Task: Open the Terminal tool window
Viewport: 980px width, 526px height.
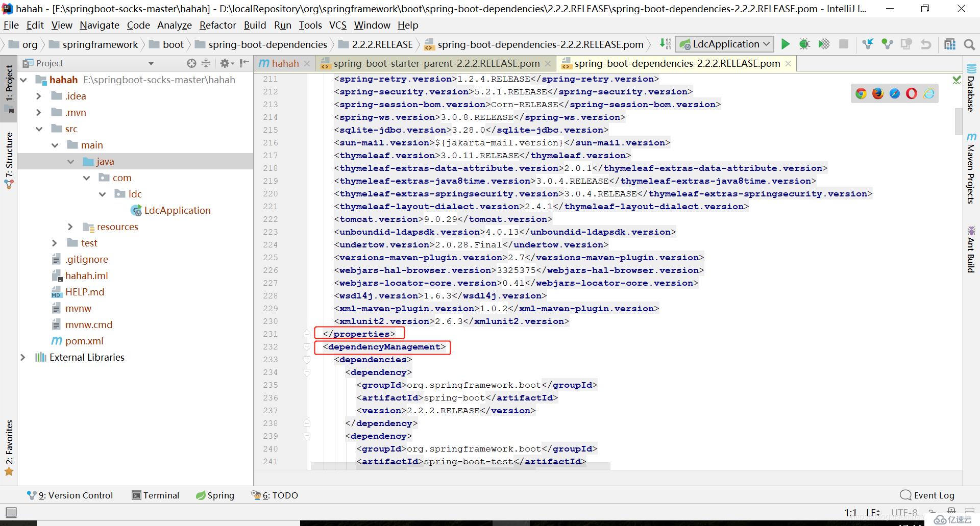Action: (156, 495)
